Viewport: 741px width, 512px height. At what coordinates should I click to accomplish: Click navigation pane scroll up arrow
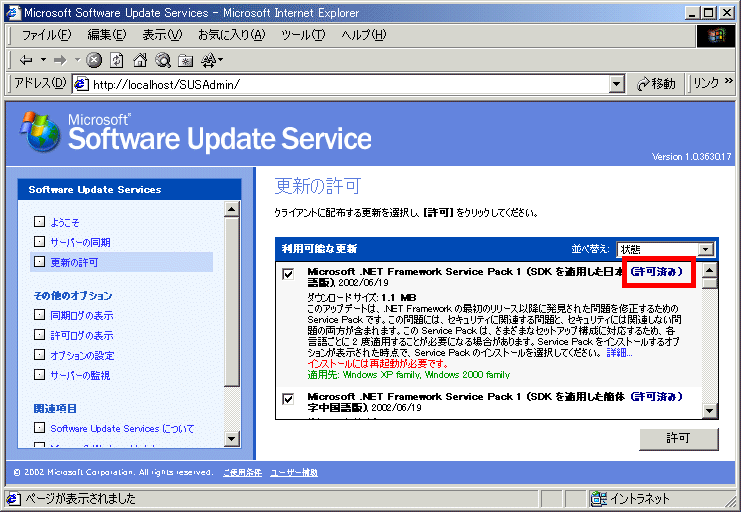(232, 208)
